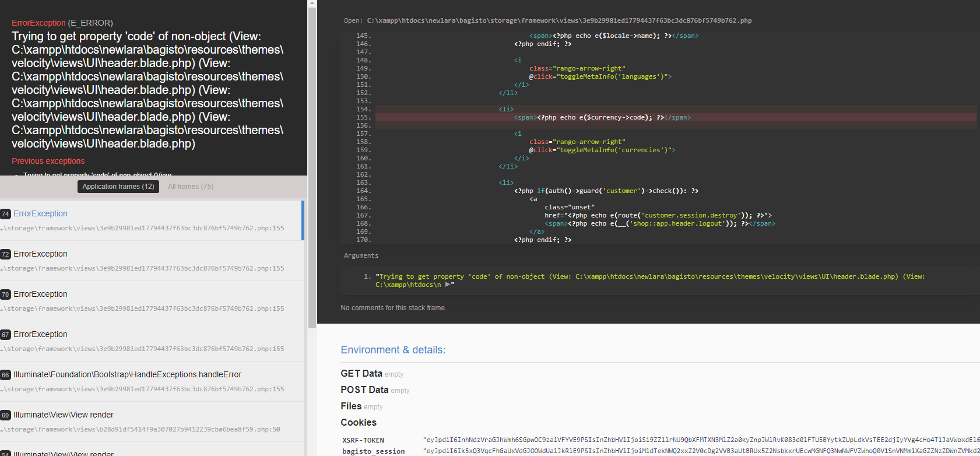Click the exception message 'Trying to get property' text

point(147,90)
